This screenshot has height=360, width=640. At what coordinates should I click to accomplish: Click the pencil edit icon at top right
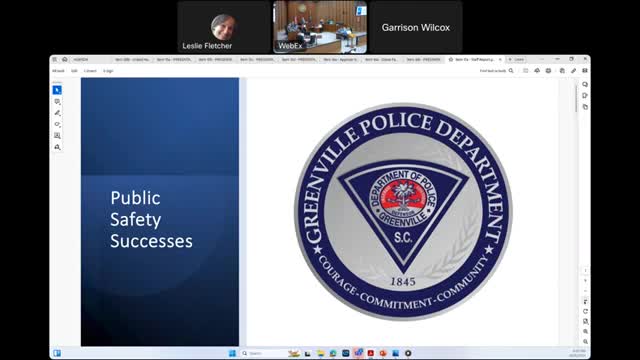click(x=573, y=71)
